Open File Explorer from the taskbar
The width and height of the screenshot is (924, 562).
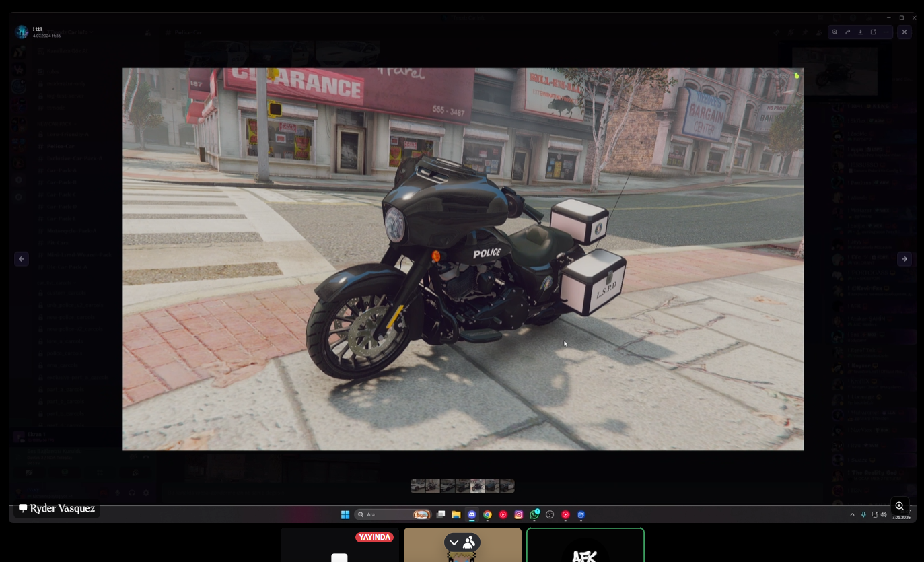pyautogui.click(x=456, y=514)
